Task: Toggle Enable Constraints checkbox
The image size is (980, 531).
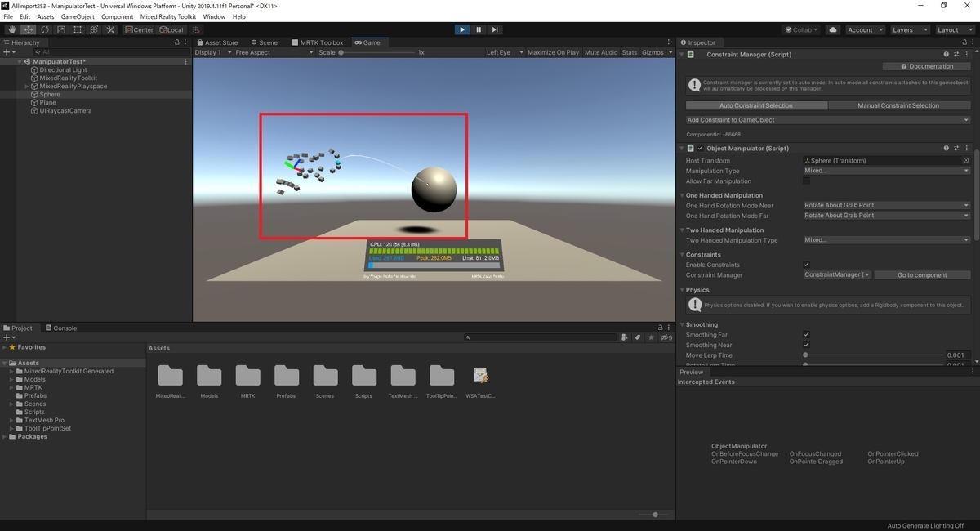Action: pyautogui.click(x=806, y=265)
